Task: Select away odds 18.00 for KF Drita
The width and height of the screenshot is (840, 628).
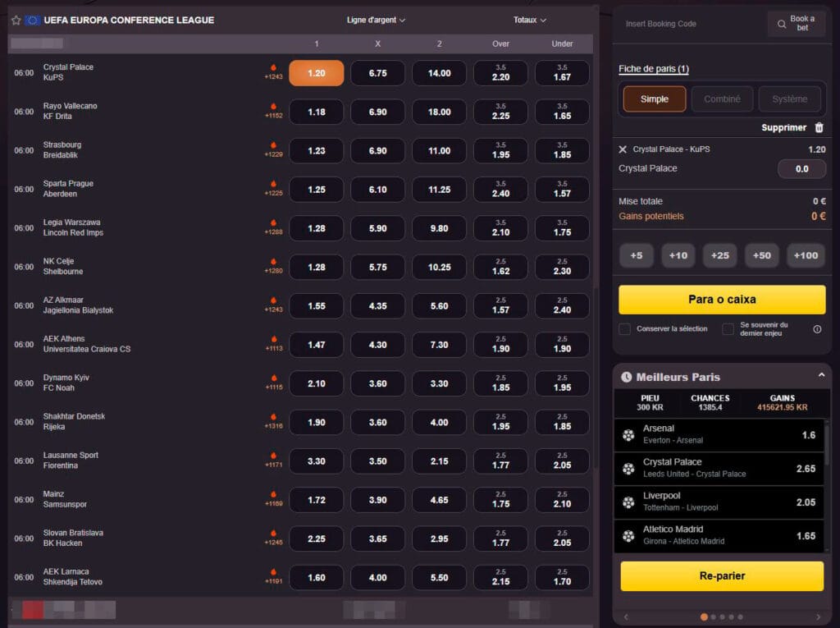Action: [x=440, y=112]
